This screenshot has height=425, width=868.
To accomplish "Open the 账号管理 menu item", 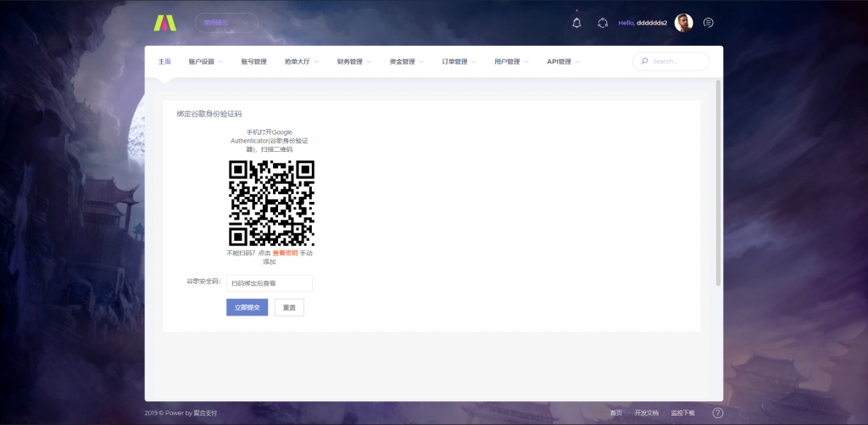I will (x=253, y=62).
